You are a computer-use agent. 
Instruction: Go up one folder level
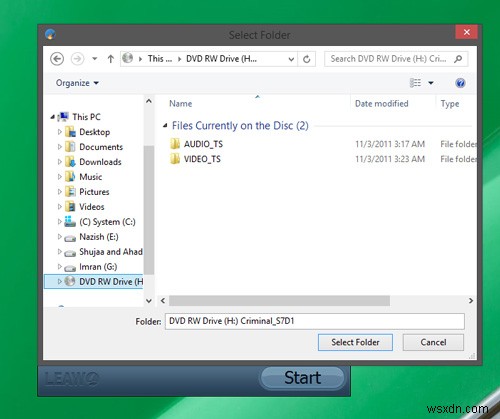point(111,59)
